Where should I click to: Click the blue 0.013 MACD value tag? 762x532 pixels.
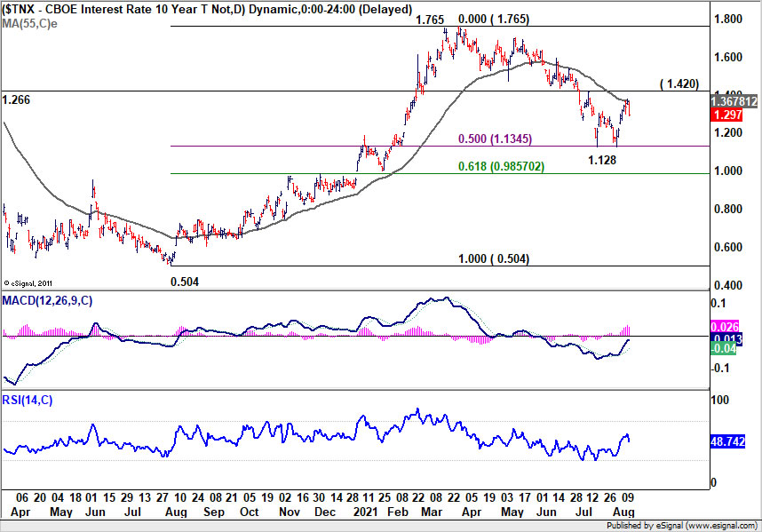726,339
